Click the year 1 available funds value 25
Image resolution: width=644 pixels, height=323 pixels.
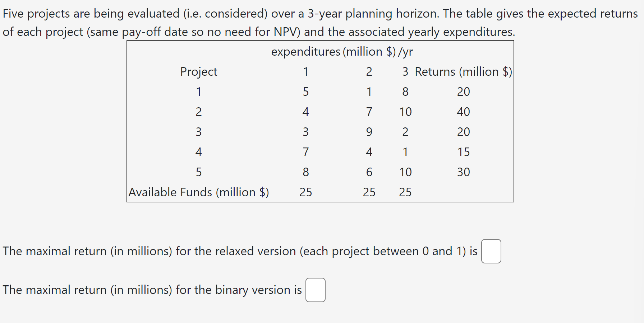tap(305, 192)
